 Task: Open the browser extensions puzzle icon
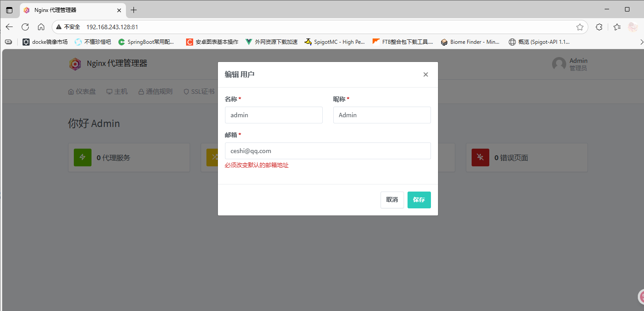click(x=599, y=27)
